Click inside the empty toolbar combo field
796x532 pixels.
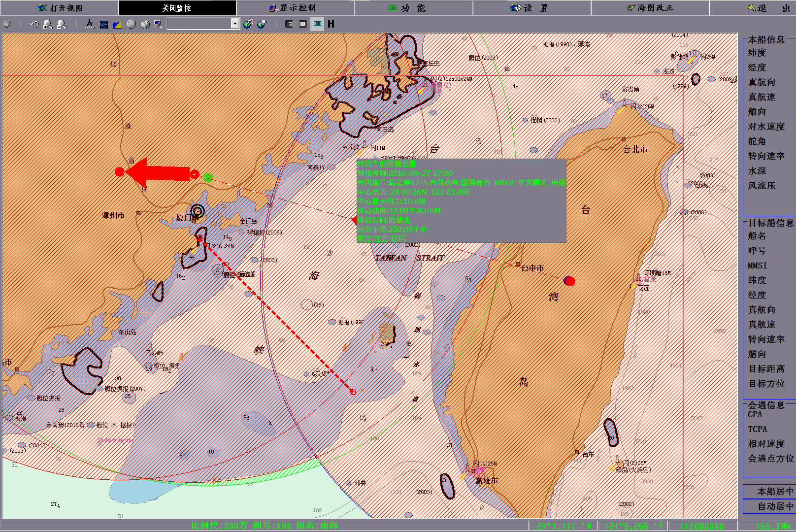(199, 24)
